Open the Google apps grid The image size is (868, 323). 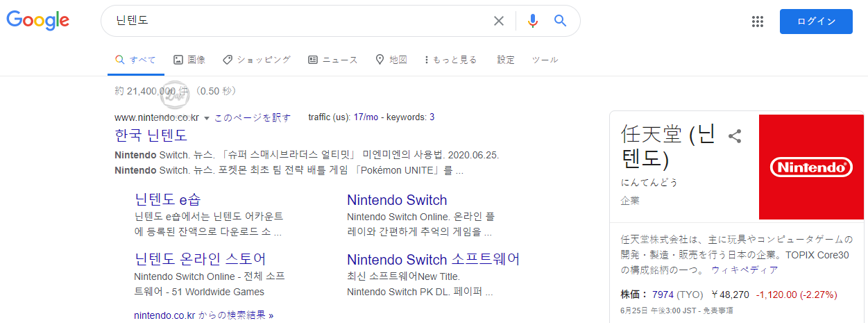(x=758, y=22)
